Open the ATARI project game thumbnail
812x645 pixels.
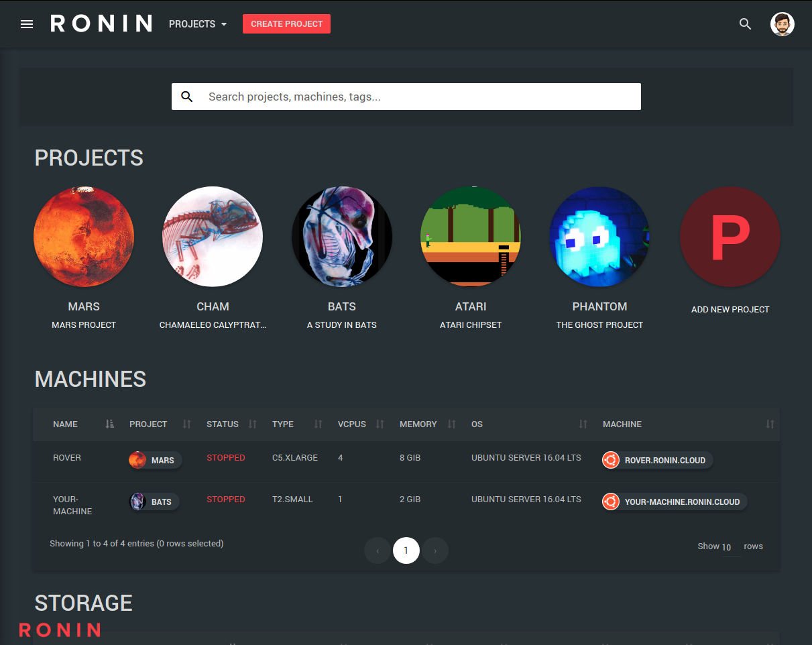tap(471, 237)
